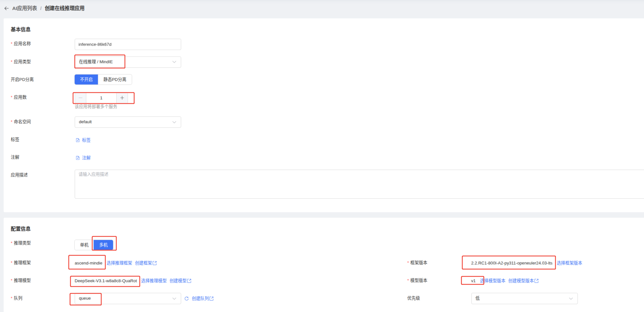The width and height of the screenshot is (644, 312).
Task: Click the refresh icon beside queue dropdown
Action: (x=187, y=298)
